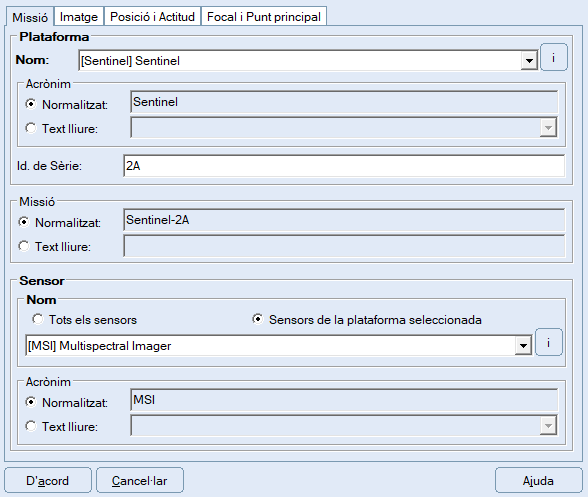Expand the sensor name dropdown arrow
This screenshot has width=588, height=497.
tap(523, 345)
